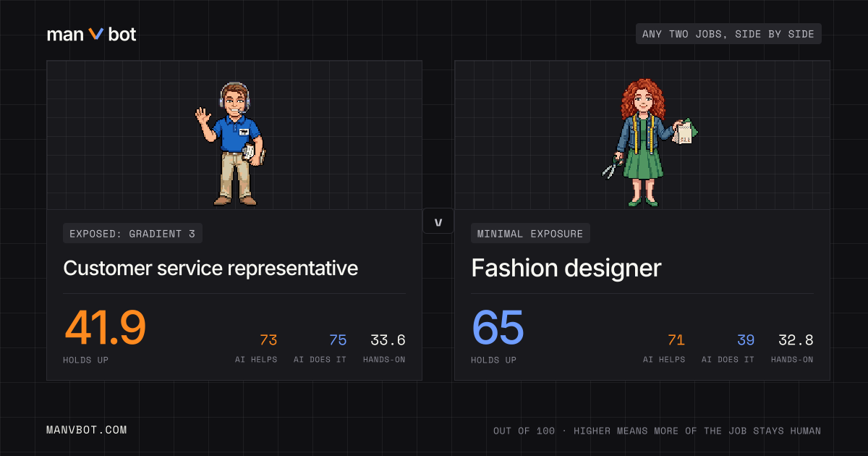Click the orange 41.9 score
Image resolution: width=868 pixels, height=456 pixels.
pos(105,327)
